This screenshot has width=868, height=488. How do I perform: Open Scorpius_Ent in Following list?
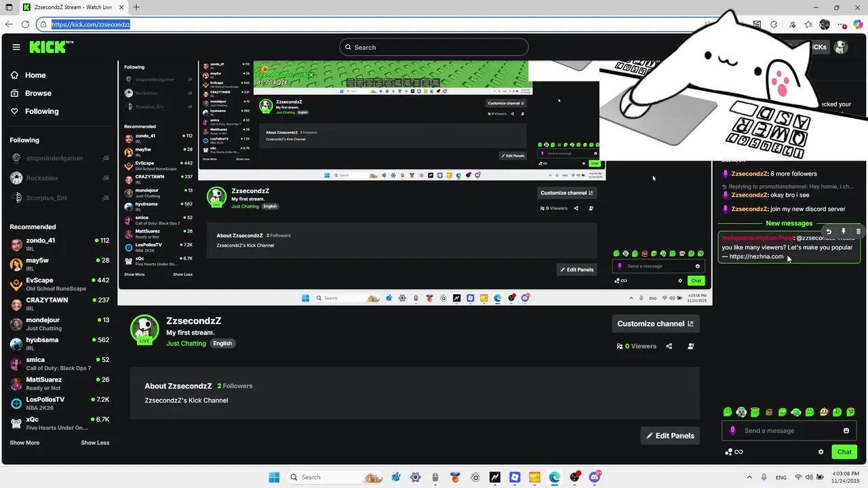pos(59,198)
